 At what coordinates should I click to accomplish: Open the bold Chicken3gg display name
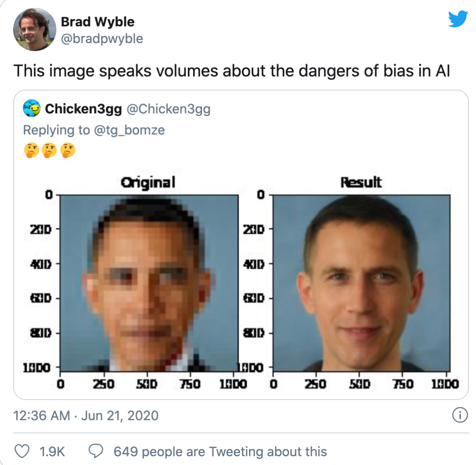83,109
